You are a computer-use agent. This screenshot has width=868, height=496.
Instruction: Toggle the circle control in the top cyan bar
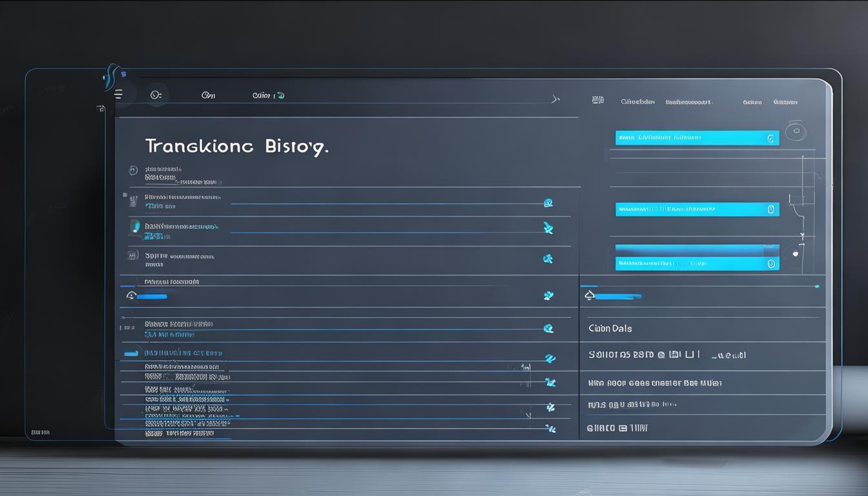pos(770,138)
